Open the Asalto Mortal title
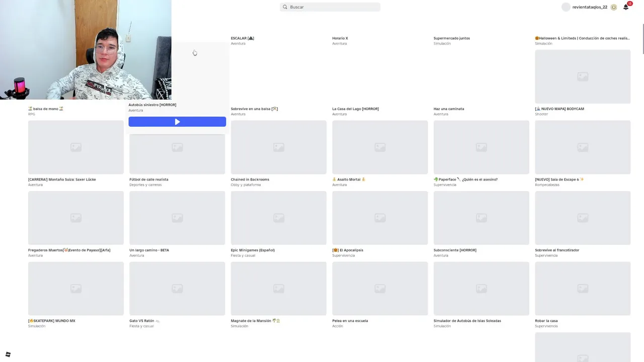 pyautogui.click(x=349, y=179)
